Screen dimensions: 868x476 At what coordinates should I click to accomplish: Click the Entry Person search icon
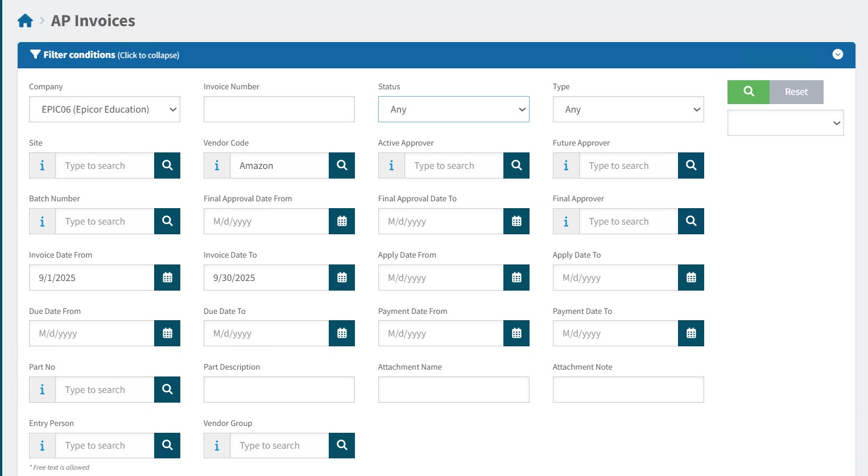coord(167,445)
